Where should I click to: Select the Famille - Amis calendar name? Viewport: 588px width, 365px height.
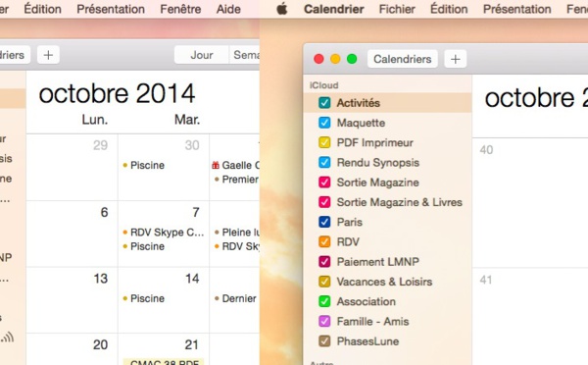pyautogui.click(x=372, y=322)
